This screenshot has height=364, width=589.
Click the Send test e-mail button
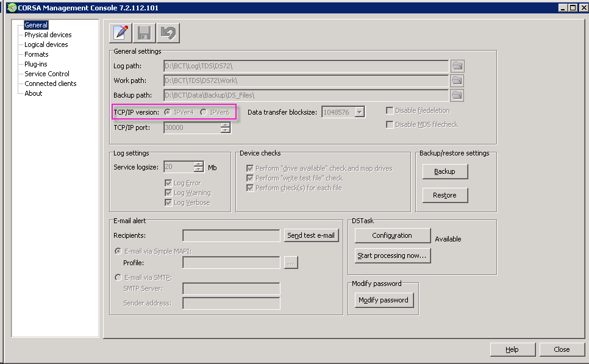coord(311,235)
